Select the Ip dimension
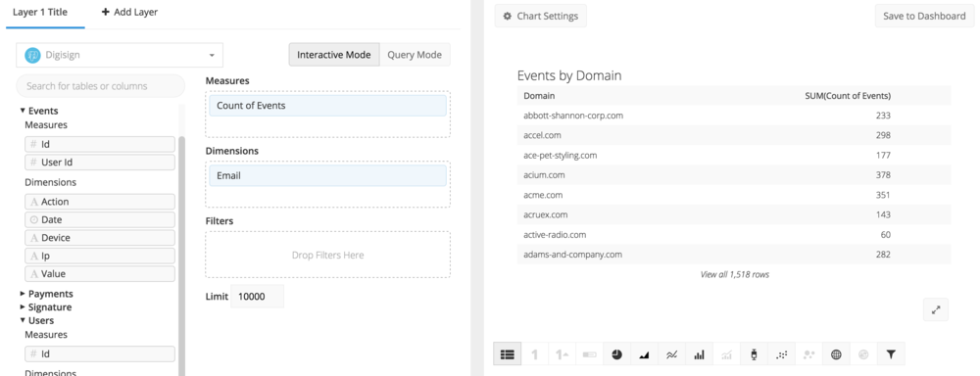The height and width of the screenshot is (376, 980). coord(100,257)
